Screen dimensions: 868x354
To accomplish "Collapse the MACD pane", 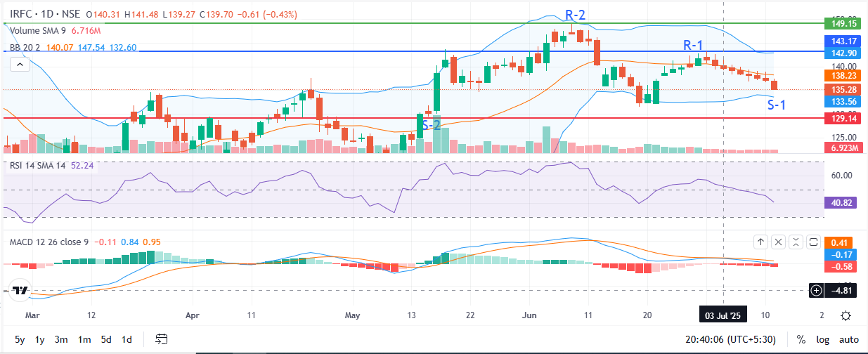I will [x=796, y=242].
